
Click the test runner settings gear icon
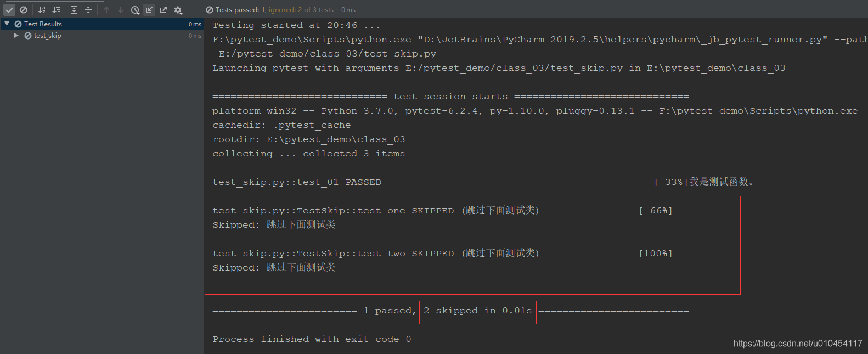pos(177,9)
